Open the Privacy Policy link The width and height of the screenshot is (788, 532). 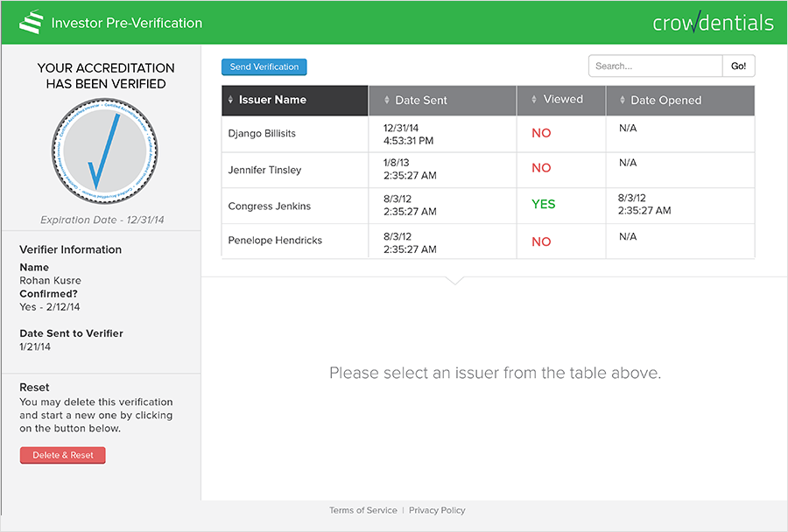(x=437, y=510)
